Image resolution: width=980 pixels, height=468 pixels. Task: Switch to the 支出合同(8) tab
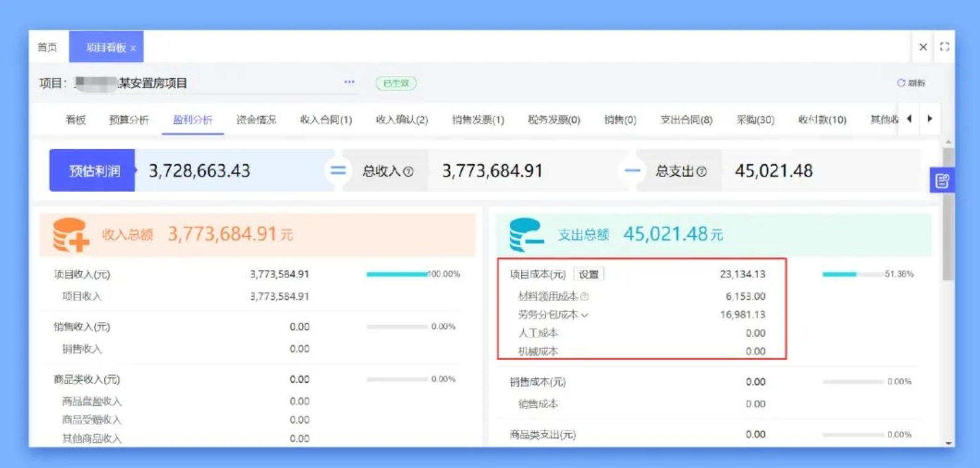pos(686,120)
